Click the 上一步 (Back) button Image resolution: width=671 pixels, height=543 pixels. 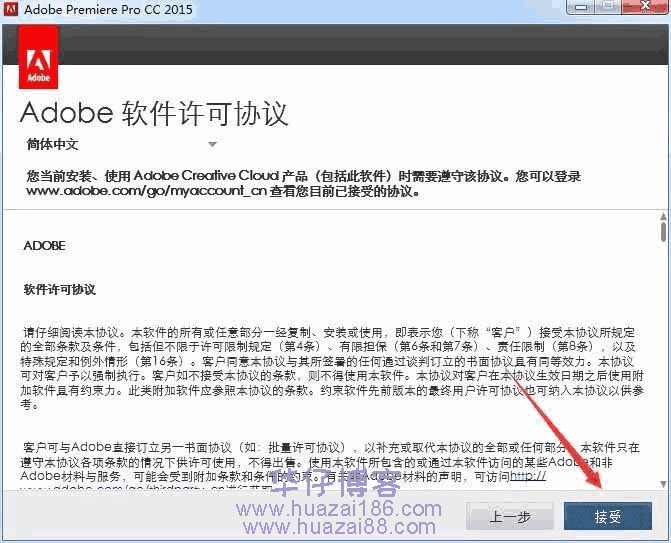(509, 516)
